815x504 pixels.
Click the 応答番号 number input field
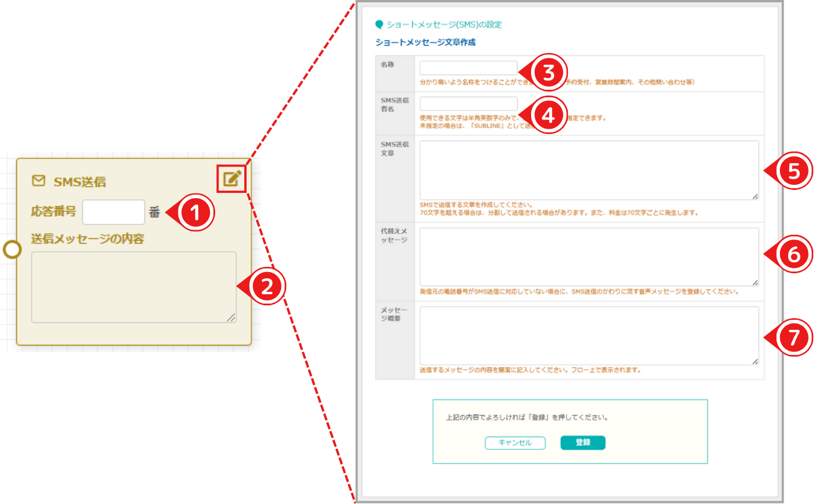(113, 212)
